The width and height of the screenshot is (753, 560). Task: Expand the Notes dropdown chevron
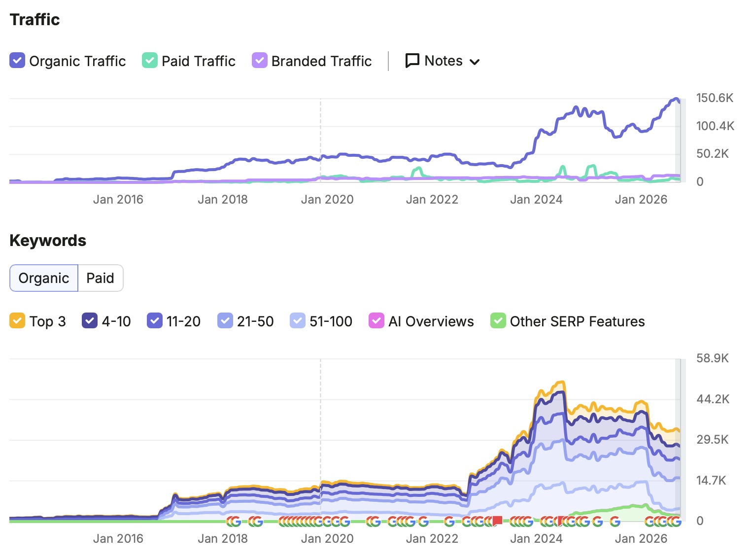click(475, 62)
